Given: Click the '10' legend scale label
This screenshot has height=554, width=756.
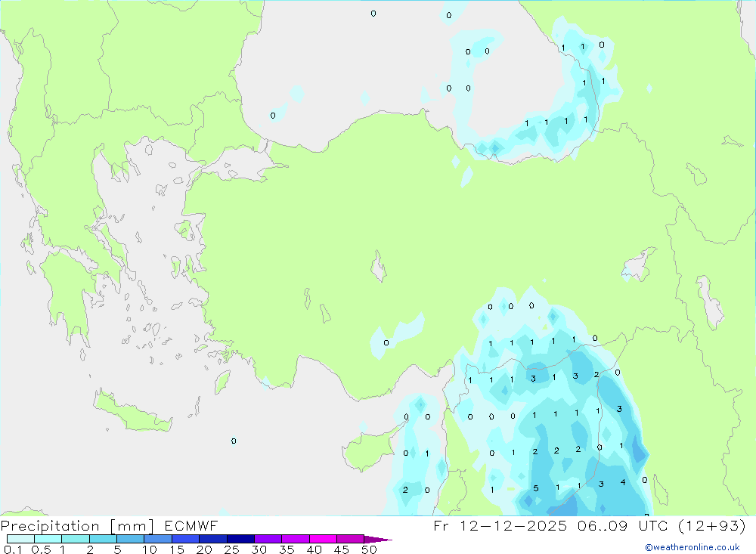Looking at the screenshot, I should coord(149,549).
